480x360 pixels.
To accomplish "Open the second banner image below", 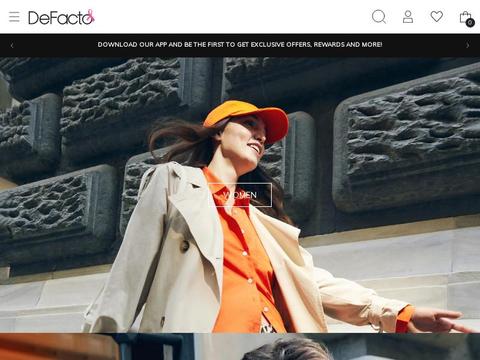I will click(x=240, y=347).
